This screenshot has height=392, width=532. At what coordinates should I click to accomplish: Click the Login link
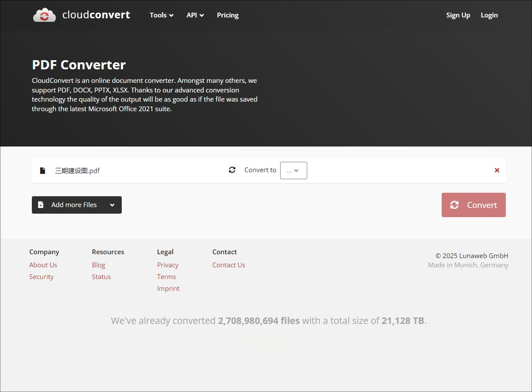tap(489, 15)
